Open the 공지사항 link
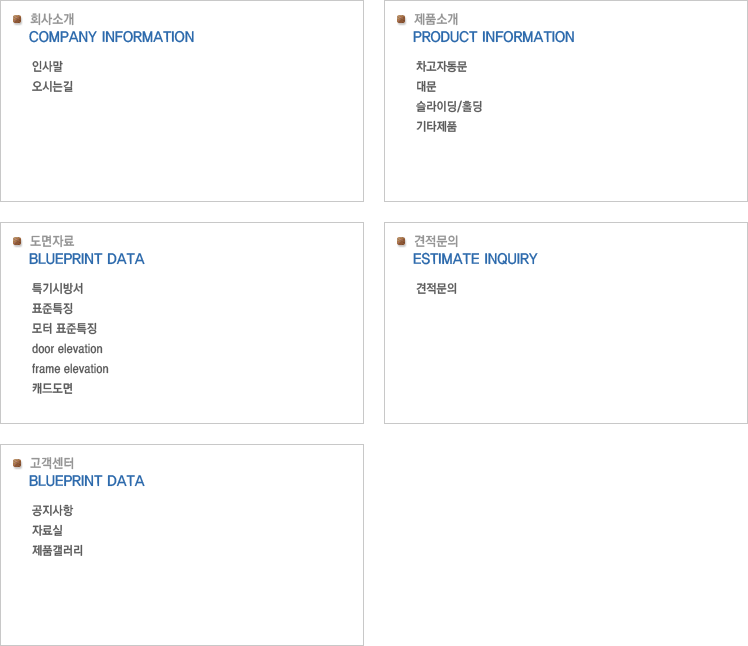 (x=53, y=511)
